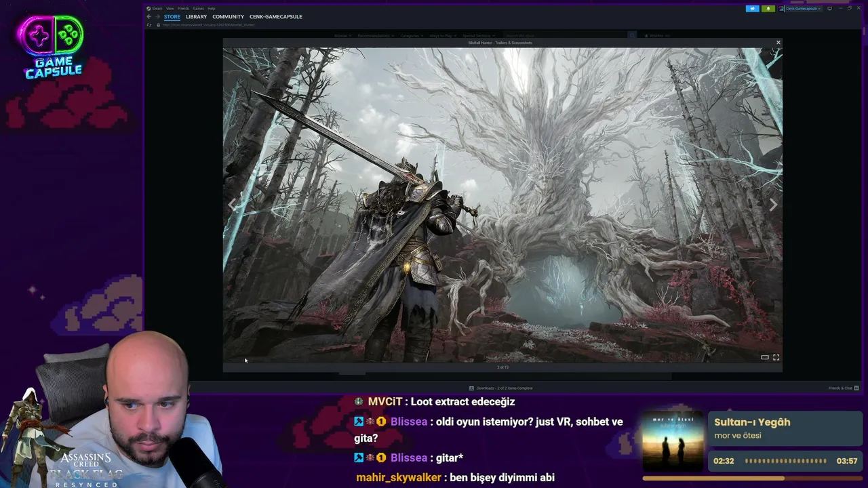Open the CENK-GAMECAPSULE profile tab
This screenshot has width=868, height=488.
pos(275,16)
